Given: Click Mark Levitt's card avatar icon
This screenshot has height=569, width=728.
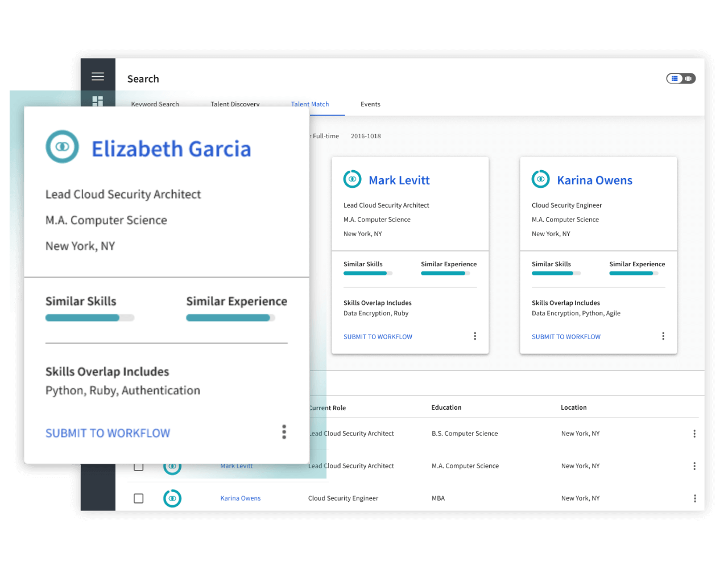Looking at the screenshot, I should point(352,179).
